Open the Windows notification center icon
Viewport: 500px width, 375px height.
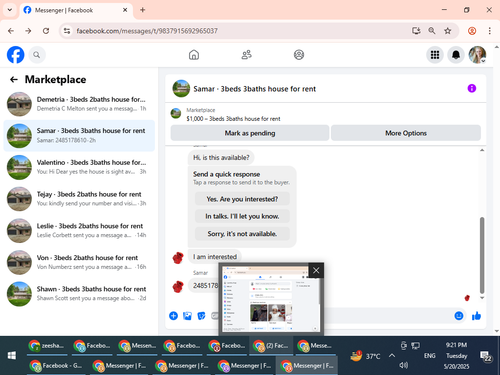pos(486,356)
